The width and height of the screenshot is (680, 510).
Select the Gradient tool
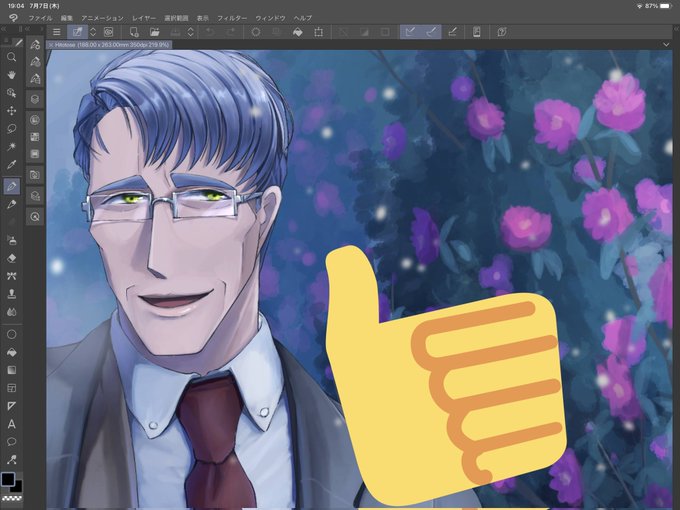point(11,370)
